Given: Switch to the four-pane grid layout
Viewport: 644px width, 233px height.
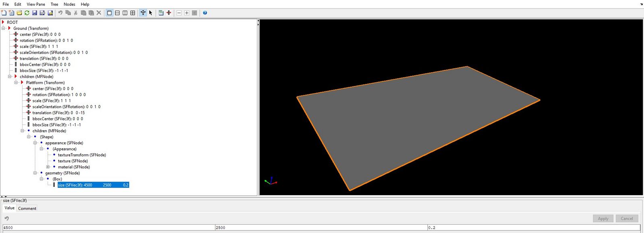Looking at the screenshot, I should [x=133, y=13].
